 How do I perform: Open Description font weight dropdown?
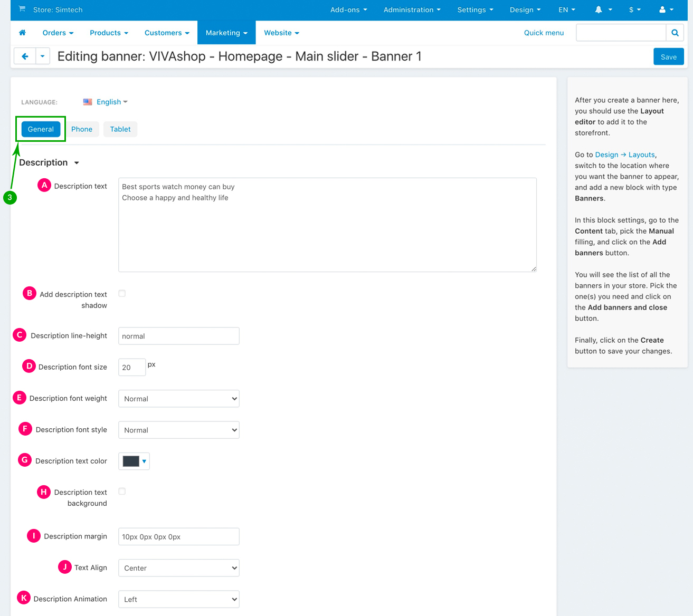(178, 399)
